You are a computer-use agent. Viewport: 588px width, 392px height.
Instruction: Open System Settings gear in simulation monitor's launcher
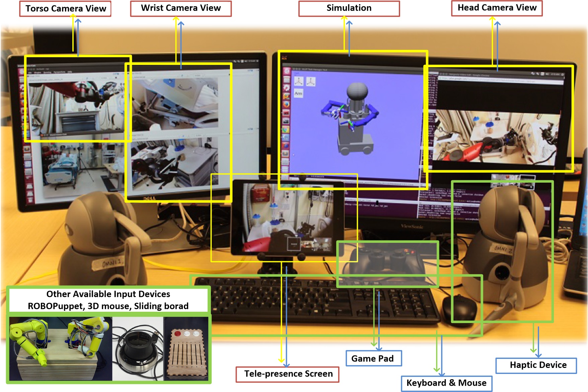coord(286,88)
